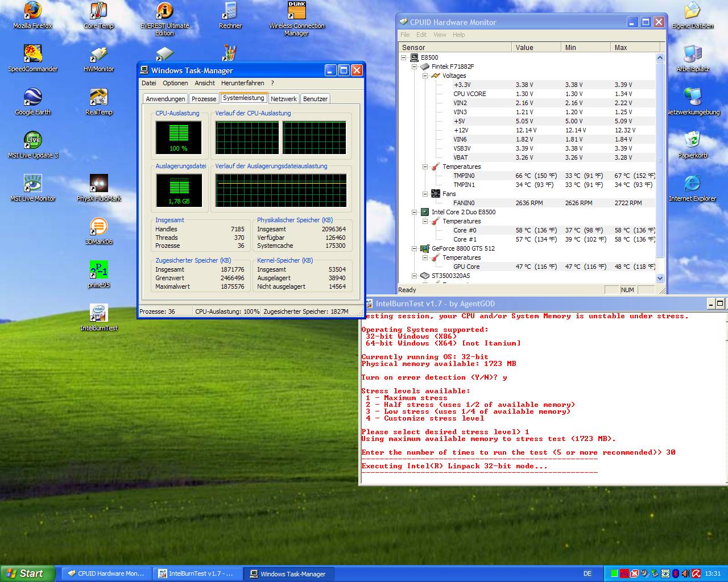Open the 3DMark06 desktop icon
The width and height of the screenshot is (728, 582).
pyautogui.click(x=98, y=231)
